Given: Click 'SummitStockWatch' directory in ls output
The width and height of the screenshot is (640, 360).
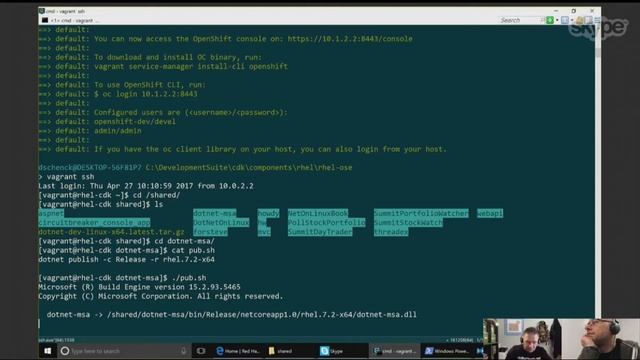Looking at the screenshot, I should [408, 222].
